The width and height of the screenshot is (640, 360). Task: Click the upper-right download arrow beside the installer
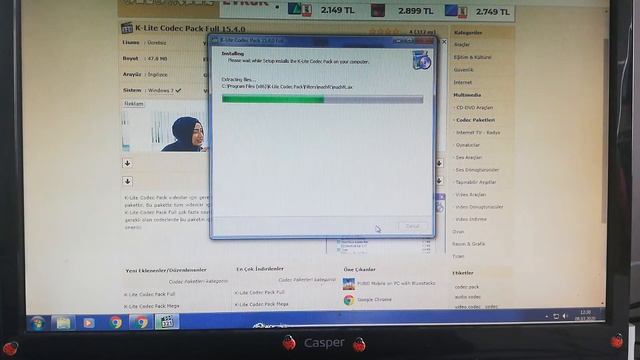440,163
